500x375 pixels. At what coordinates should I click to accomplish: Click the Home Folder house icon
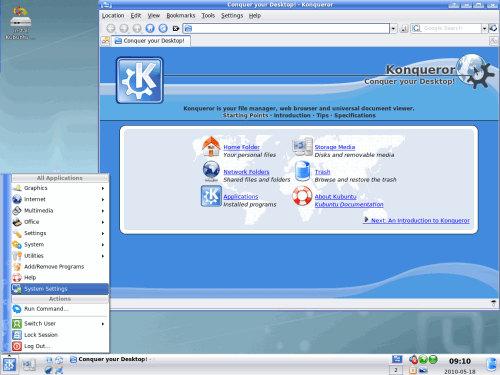[x=211, y=147]
